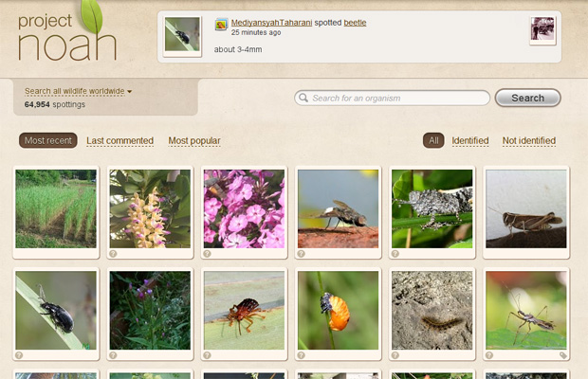This screenshot has width=588, height=379.
Task: Click the magnifier icon in search box
Action: point(303,98)
